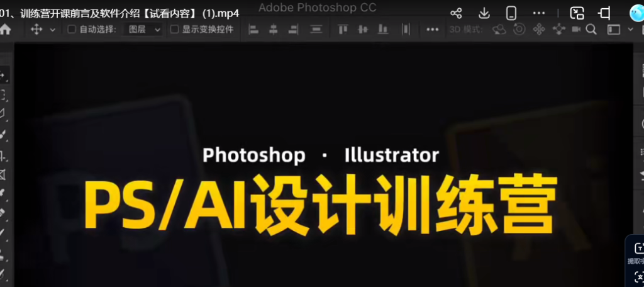Click the '3D 模式:' label
644x287 pixels.
tap(466, 30)
